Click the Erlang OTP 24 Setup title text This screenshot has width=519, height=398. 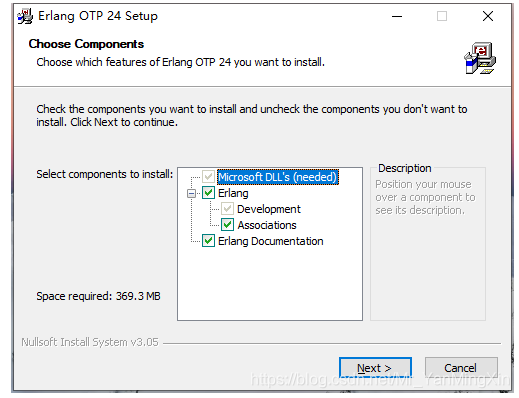(x=98, y=16)
